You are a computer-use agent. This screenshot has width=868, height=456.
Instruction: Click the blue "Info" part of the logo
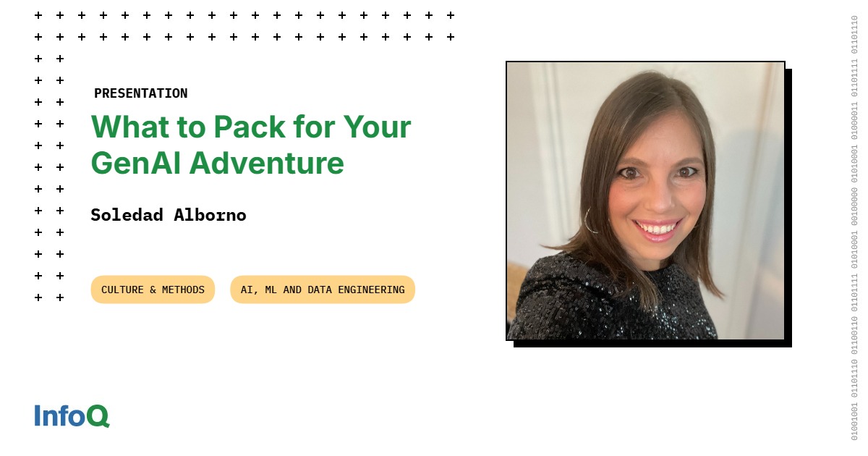tap(60, 415)
